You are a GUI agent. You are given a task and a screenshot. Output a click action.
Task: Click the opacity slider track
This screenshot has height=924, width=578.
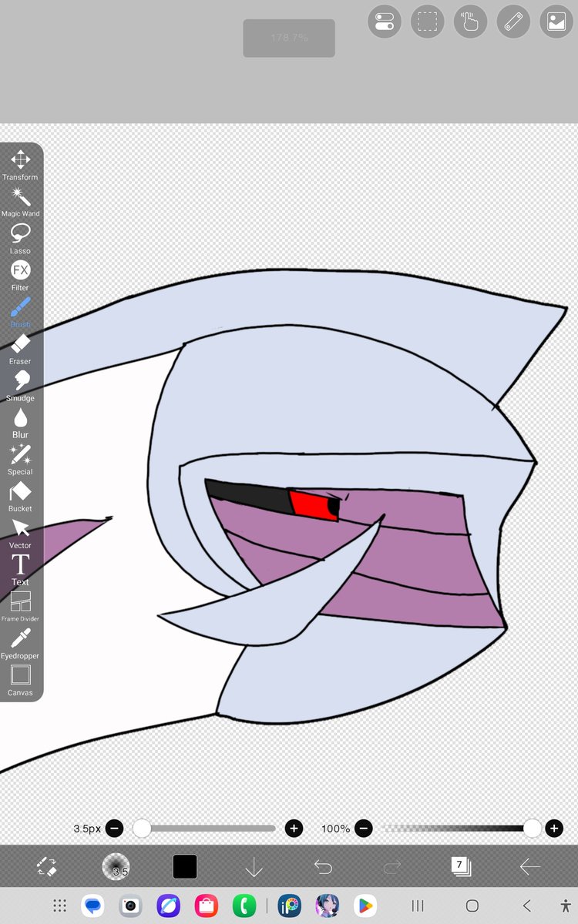[459, 829]
